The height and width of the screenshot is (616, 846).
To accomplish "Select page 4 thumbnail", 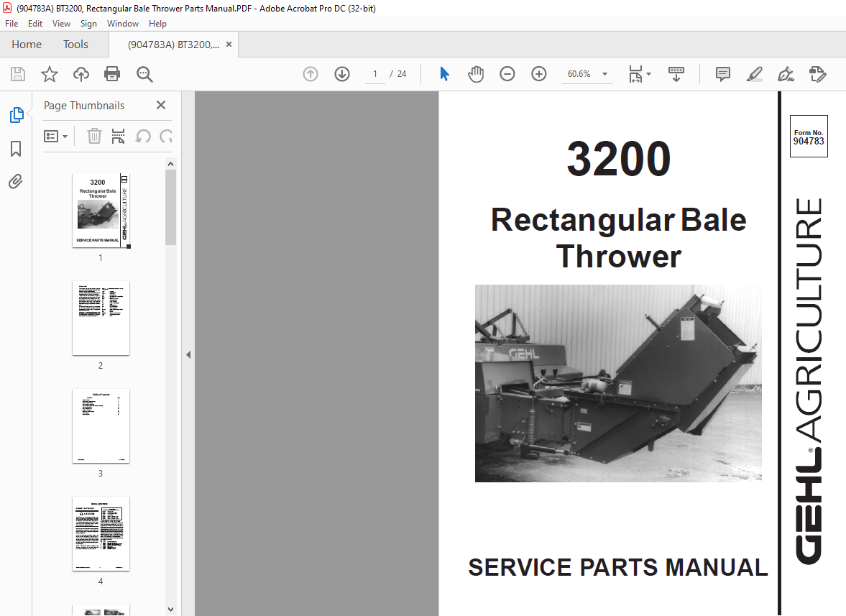I will pos(101,534).
